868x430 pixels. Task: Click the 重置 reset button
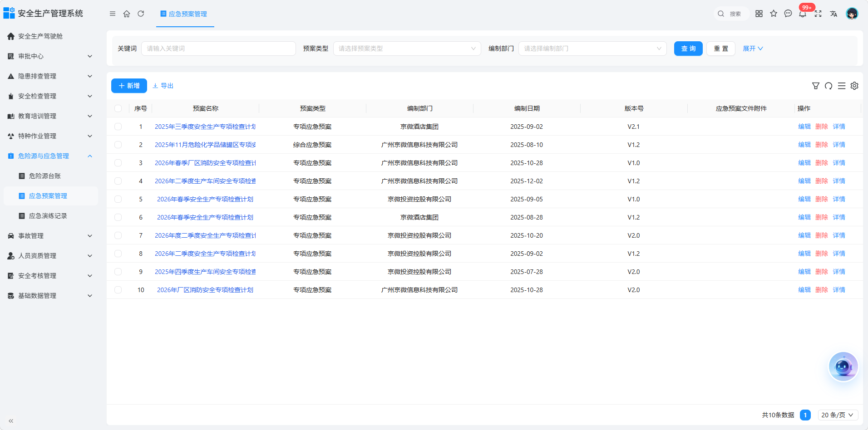click(721, 49)
